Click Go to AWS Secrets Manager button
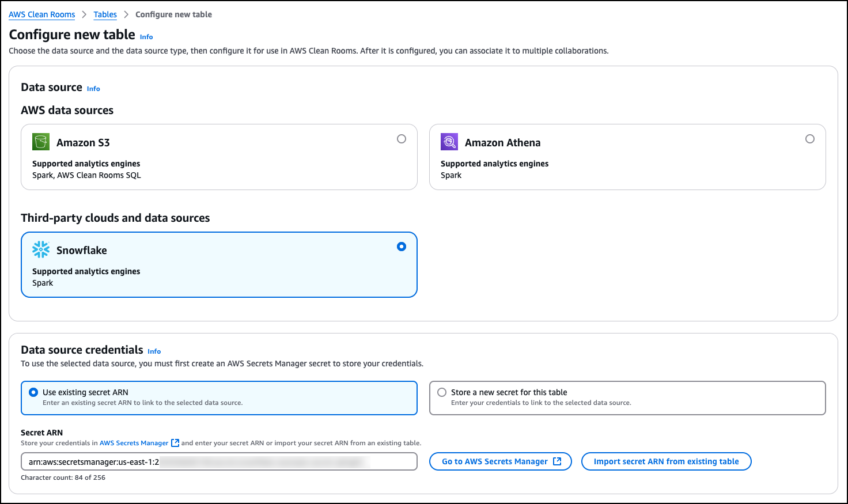This screenshot has width=848, height=504. 501,461
